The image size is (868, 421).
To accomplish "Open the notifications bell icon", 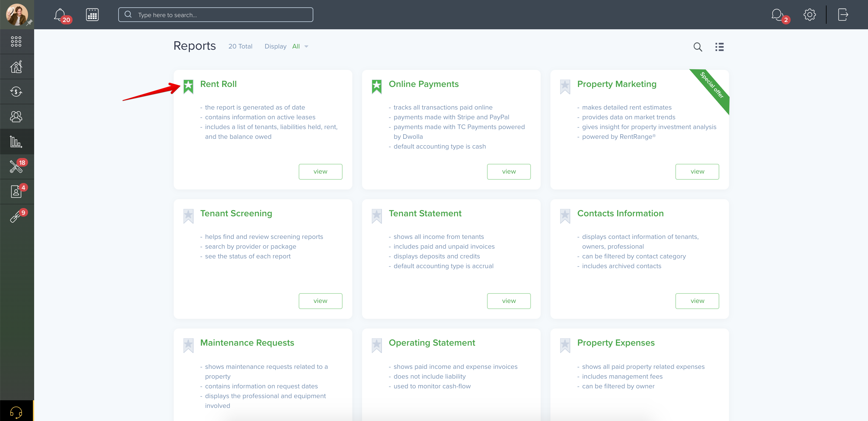I will coord(60,15).
